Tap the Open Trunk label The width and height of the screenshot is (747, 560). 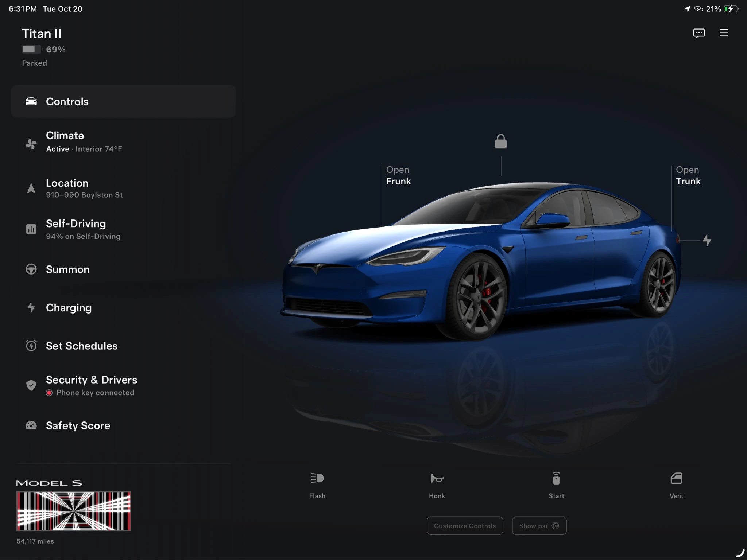(x=688, y=175)
